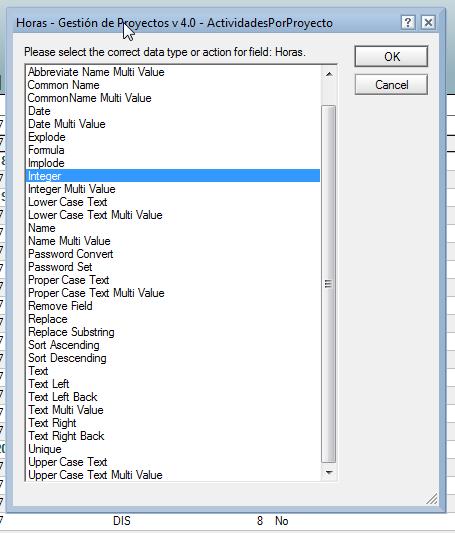Select "Explode" action
Screen dimensions: 455x533
point(47,137)
